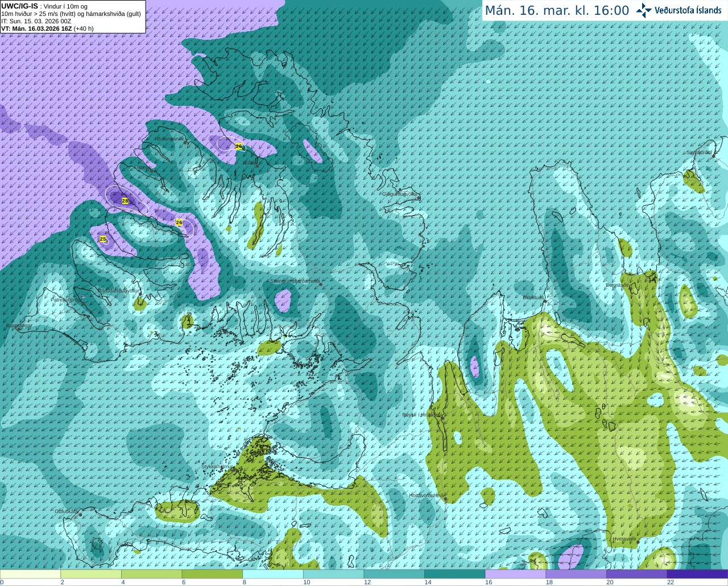Click the yellow 28 m/s gust marker
The width and height of the screenshot is (728, 586).
[x=125, y=201]
